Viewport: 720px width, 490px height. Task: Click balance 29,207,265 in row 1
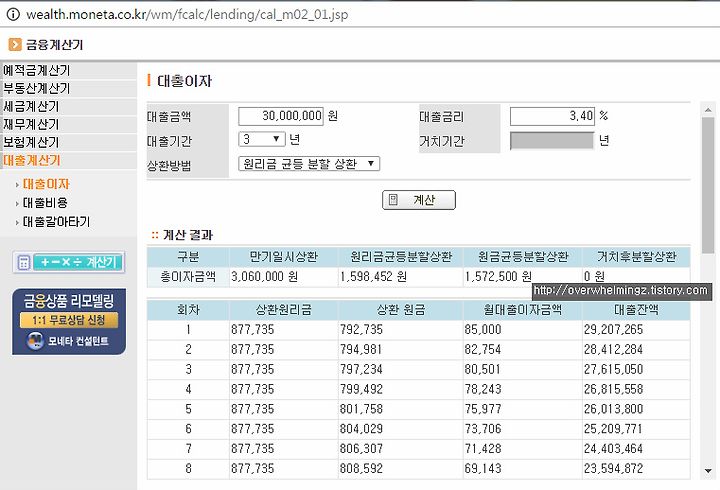(x=613, y=330)
